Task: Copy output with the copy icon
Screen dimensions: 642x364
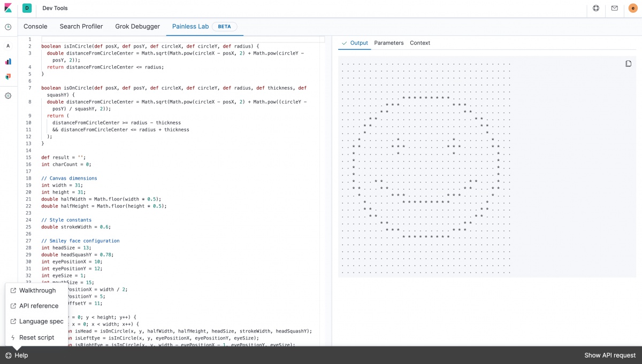Action: pos(629,64)
